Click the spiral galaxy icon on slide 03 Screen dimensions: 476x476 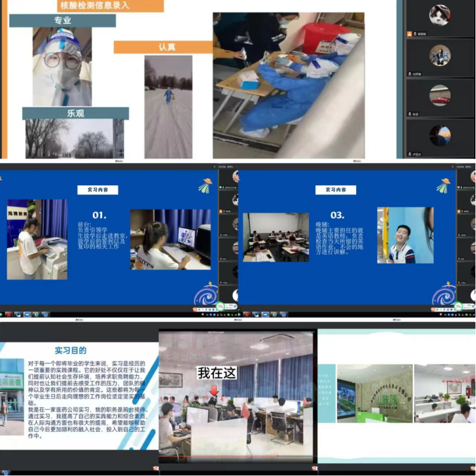443,295
